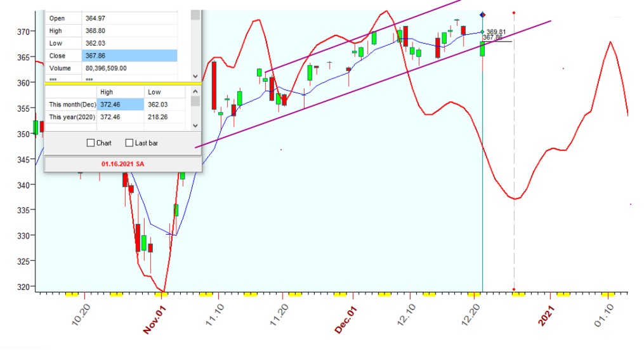Click the 370 price axis label
The height and width of the screenshot is (354, 644).
tap(23, 32)
